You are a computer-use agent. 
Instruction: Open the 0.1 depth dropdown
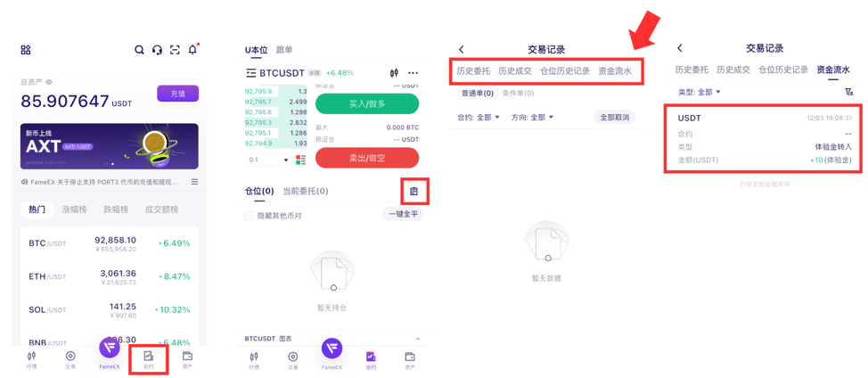(x=267, y=160)
